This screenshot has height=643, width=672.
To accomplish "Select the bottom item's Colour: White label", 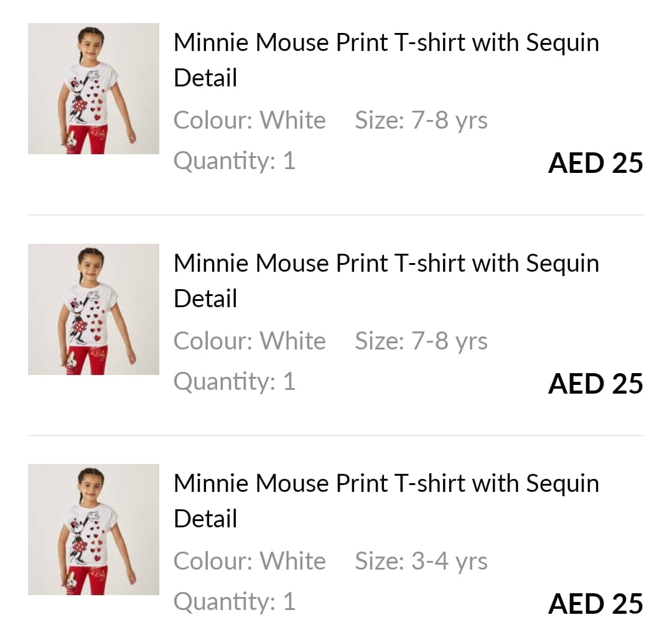I will 250,561.
